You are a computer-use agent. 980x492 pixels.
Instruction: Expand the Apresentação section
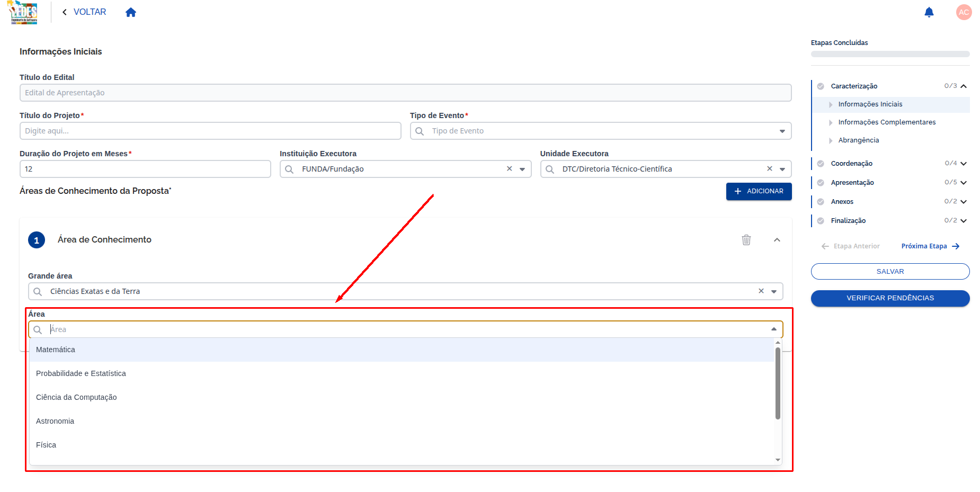[964, 183]
